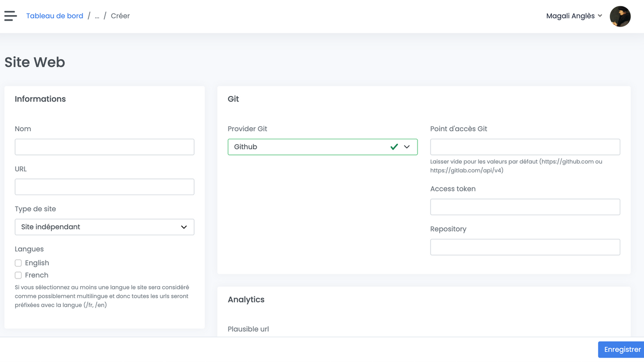Viewport: 644px width, 362px height.
Task: Go to Tableau de bord breadcrumb
Action: (x=54, y=16)
